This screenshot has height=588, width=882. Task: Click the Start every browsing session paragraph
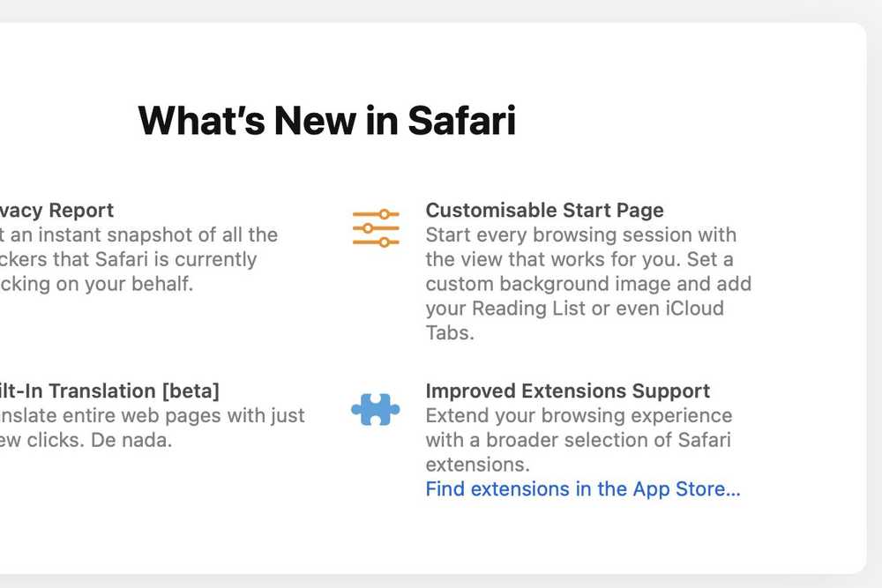point(588,284)
